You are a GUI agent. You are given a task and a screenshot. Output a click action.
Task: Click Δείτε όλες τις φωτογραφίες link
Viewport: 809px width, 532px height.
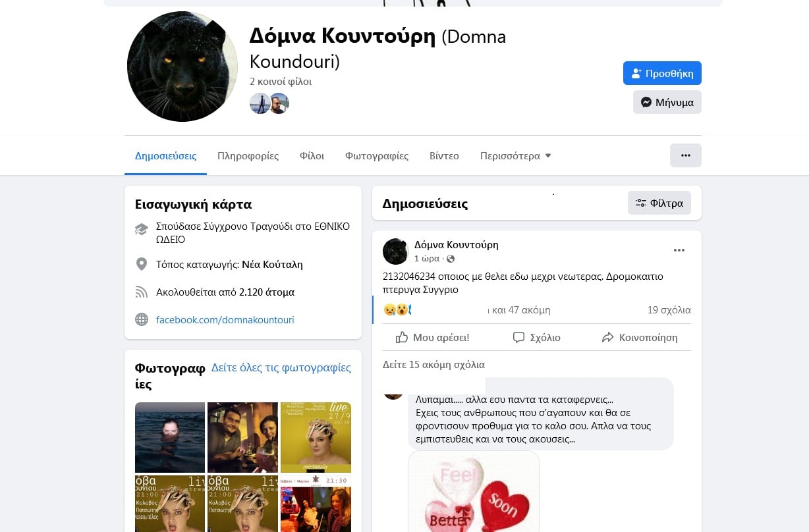tap(281, 367)
